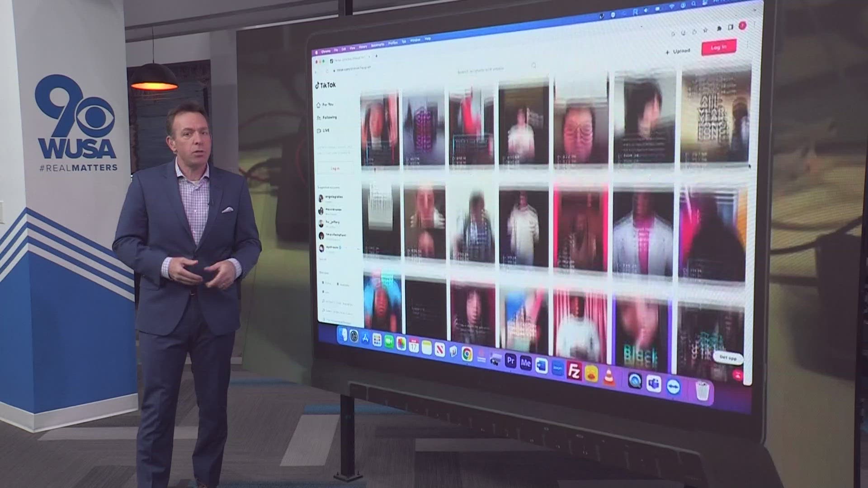Open Launchpad in the dock
This screenshot has height=488, width=868.
[377, 340]
